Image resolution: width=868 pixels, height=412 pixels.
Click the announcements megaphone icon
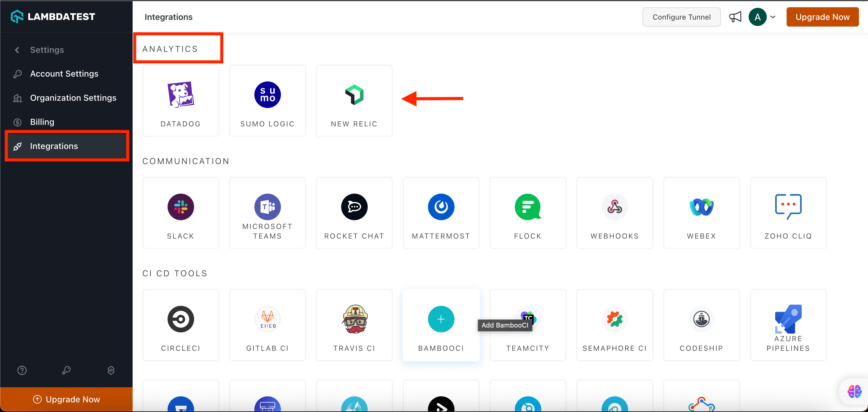click(735, 17)
